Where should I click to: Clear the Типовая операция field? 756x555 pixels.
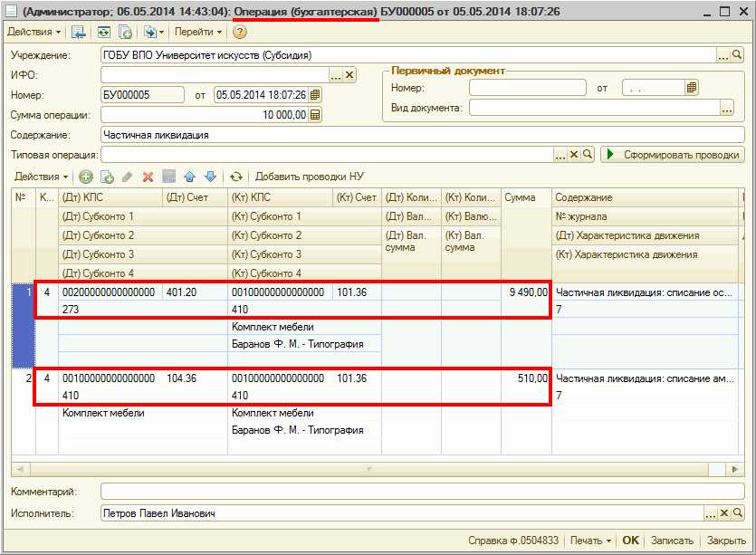(574, 155)
